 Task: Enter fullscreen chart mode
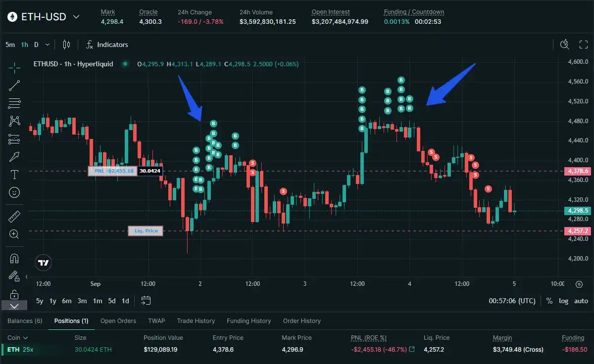pos(583,45)
